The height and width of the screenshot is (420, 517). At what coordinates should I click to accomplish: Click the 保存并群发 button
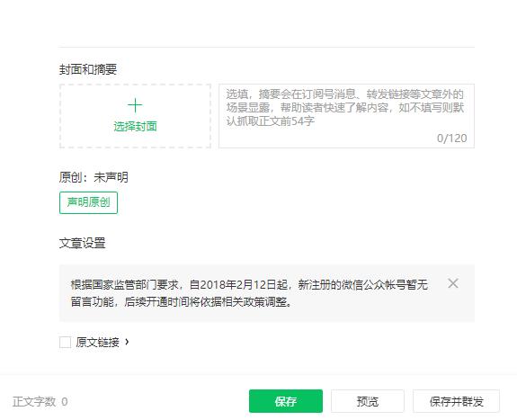point(456,401)
